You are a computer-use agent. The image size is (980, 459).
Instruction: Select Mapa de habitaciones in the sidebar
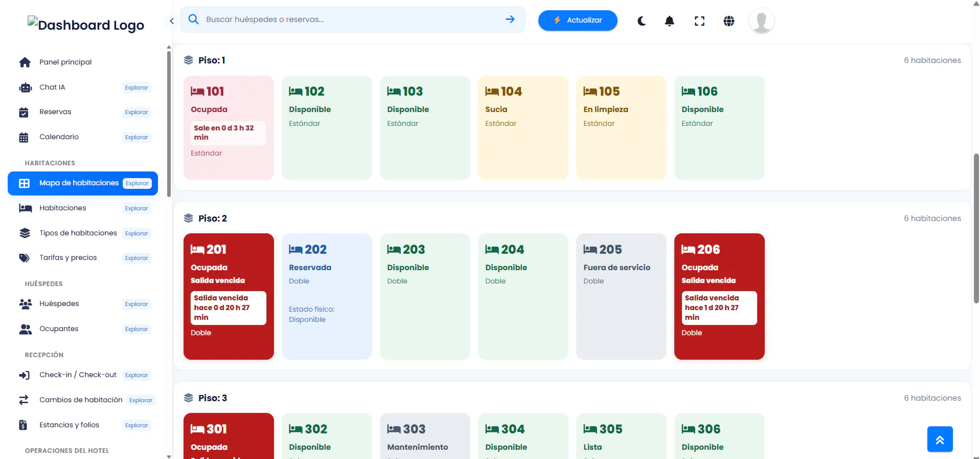click(x=83, y=183)
